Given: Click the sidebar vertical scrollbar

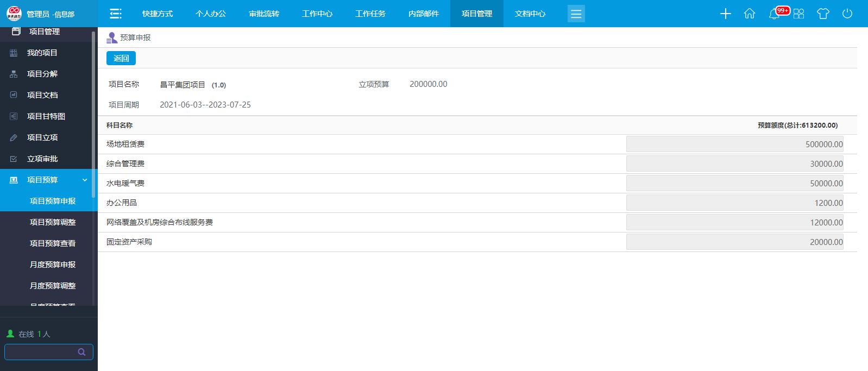Looking at the screenshot, I should 93,114.
